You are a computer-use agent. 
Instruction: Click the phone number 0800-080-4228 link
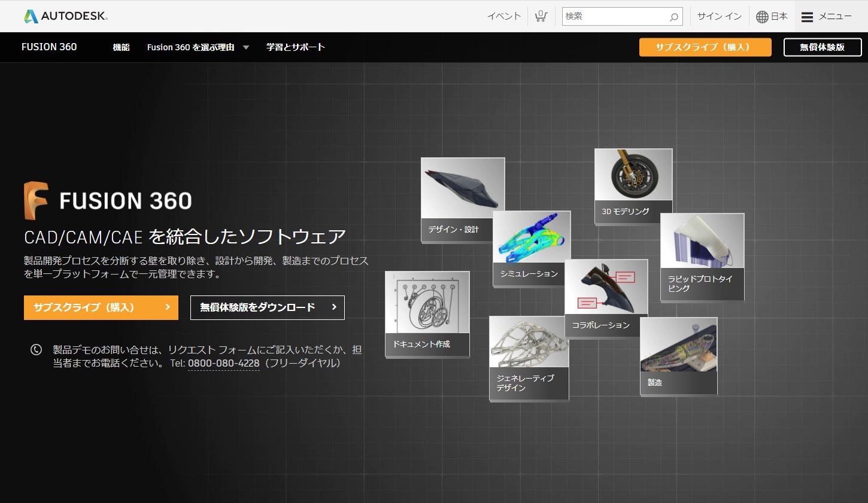pos(223,364)
